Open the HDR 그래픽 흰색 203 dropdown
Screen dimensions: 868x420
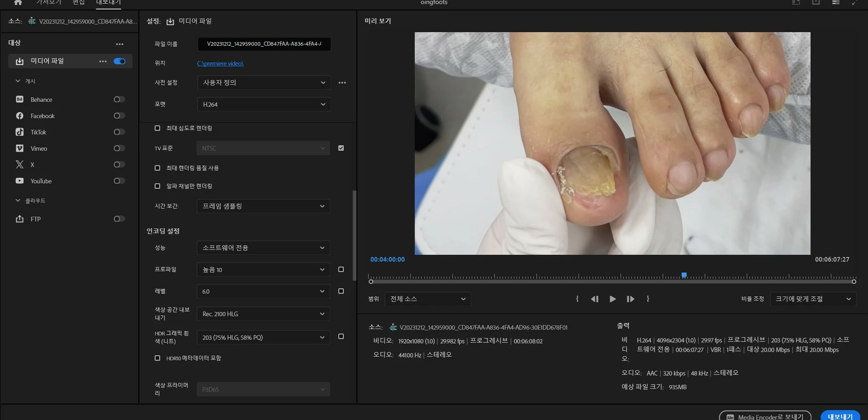[263, 337]
